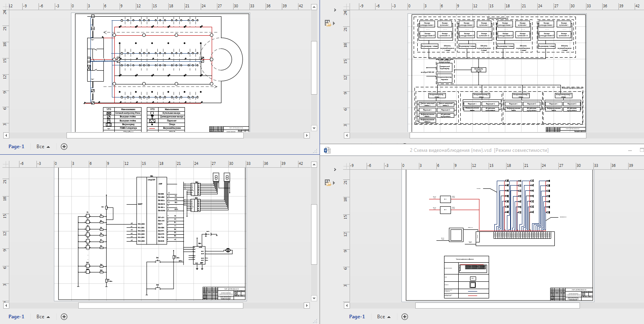Minimize the Схема видеонаблюдения window
Image resolution: width=644 pixels, height=324 pixels.
point(630,150)
